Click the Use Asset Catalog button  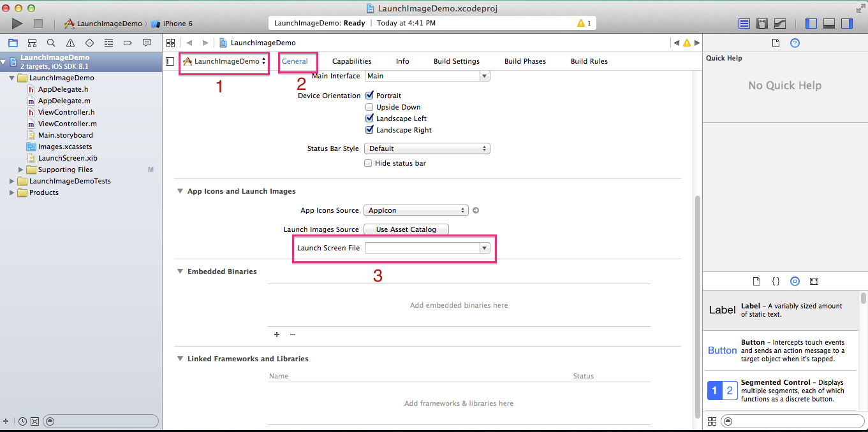click(406, 229)
